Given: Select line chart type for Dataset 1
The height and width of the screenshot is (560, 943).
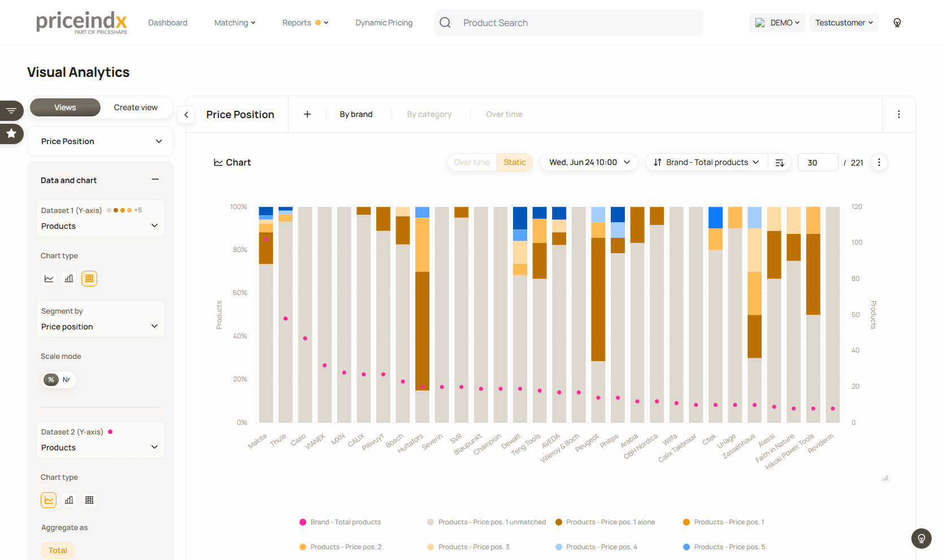Looking at the screenshot, I should pyautogui.click(x=49, y=279).
